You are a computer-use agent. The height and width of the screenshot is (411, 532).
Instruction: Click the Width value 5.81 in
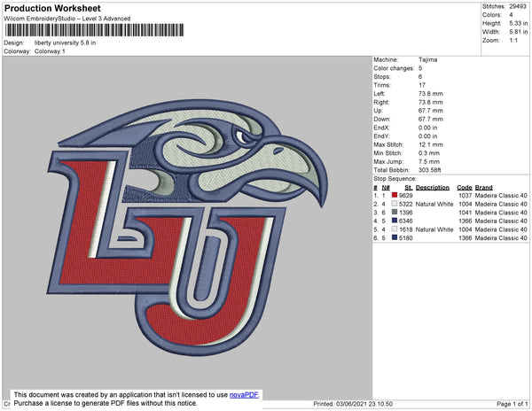(x=519, y=32)
